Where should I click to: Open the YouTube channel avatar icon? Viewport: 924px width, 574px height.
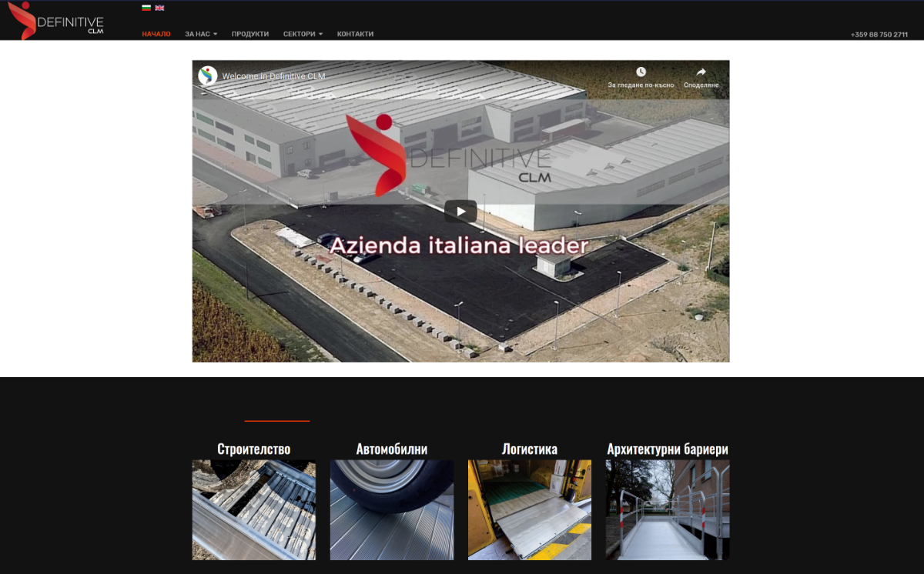pyautogui.click(x=208, y=75)
